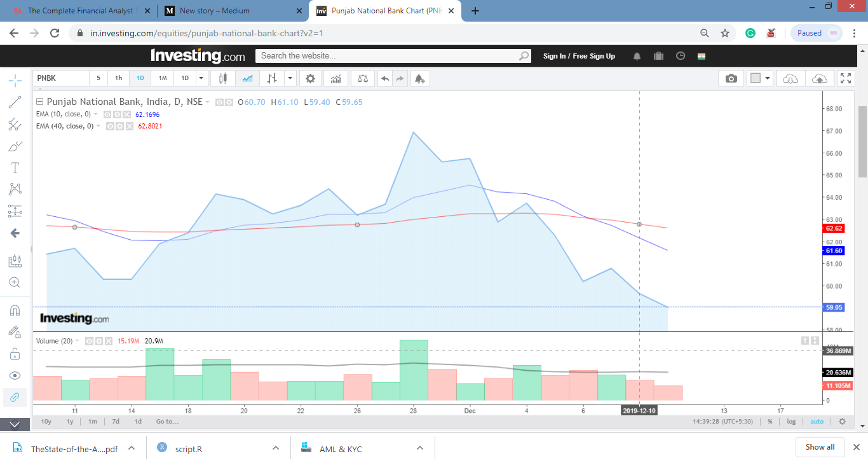Open the Go to... date dialog
The height and width of the screenshot is (463, 868).
pos(167,422)
